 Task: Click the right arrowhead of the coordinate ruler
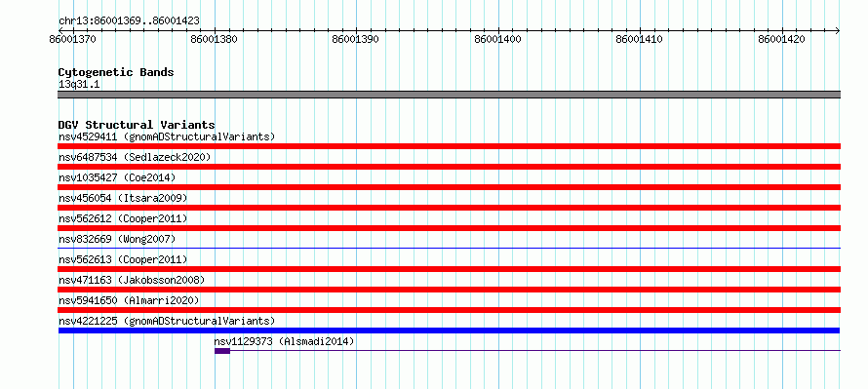tap(838, 30)
